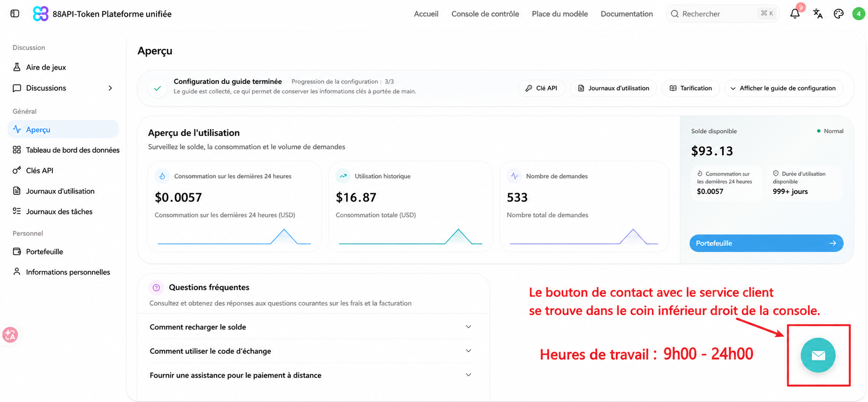Click the flame icon for 24-hour consumption

162,176
